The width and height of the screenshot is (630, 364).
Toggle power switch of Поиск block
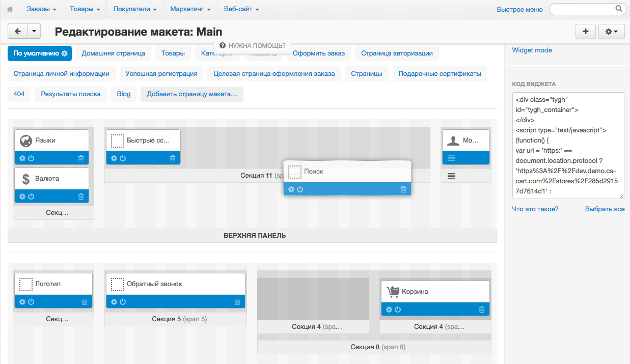click(300, 189)
